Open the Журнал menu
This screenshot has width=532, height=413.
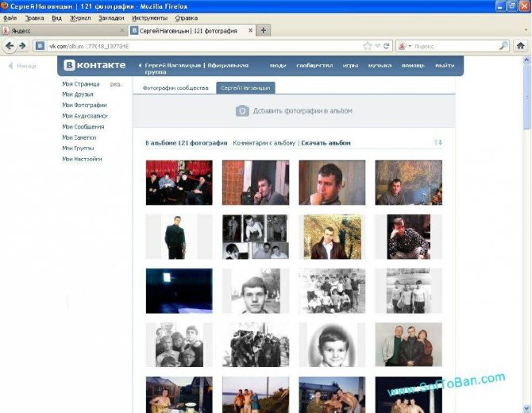tap(80, 18)
